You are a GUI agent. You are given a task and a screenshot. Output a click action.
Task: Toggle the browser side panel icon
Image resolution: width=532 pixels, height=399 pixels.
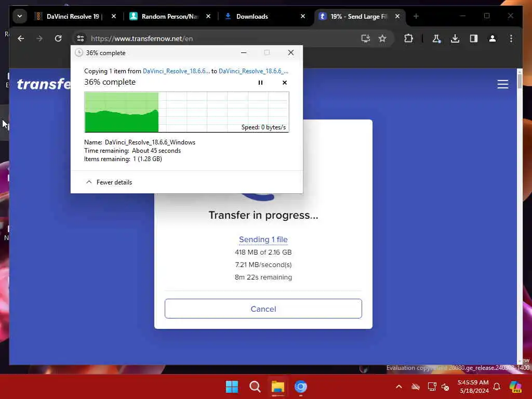tap(474, 38)
